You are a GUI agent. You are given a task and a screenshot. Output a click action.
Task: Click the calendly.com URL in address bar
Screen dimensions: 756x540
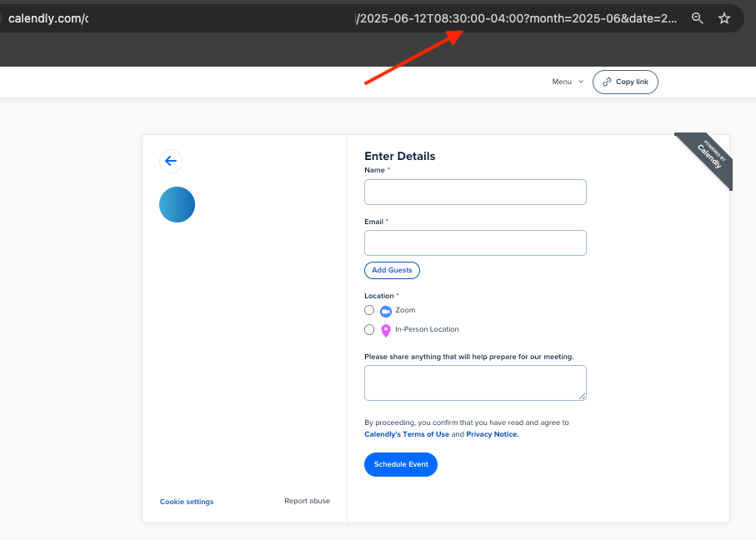[x=48, y=18]
